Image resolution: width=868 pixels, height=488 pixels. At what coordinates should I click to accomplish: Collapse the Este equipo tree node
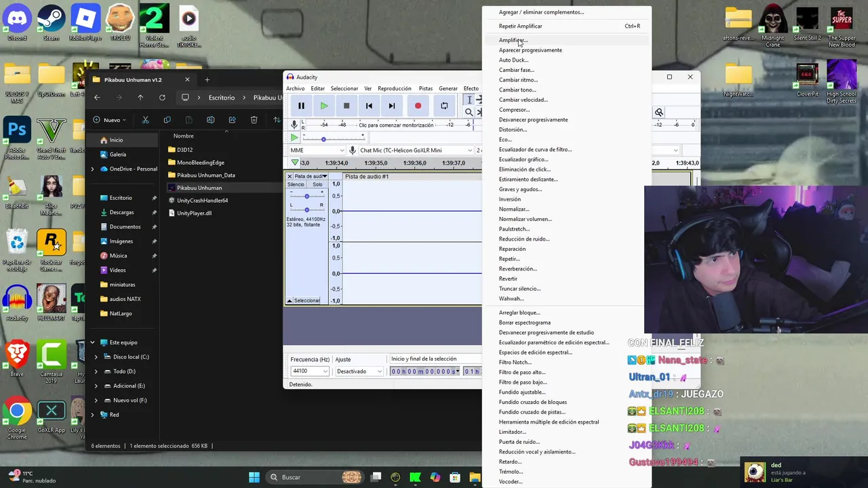click(x=93, y=342)
